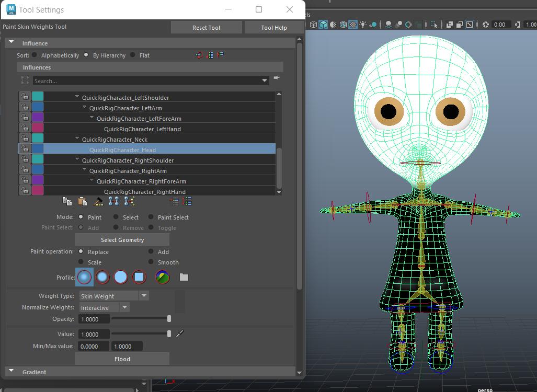
Task: Turn on use all lights in viewport
Action: [362, 25]
